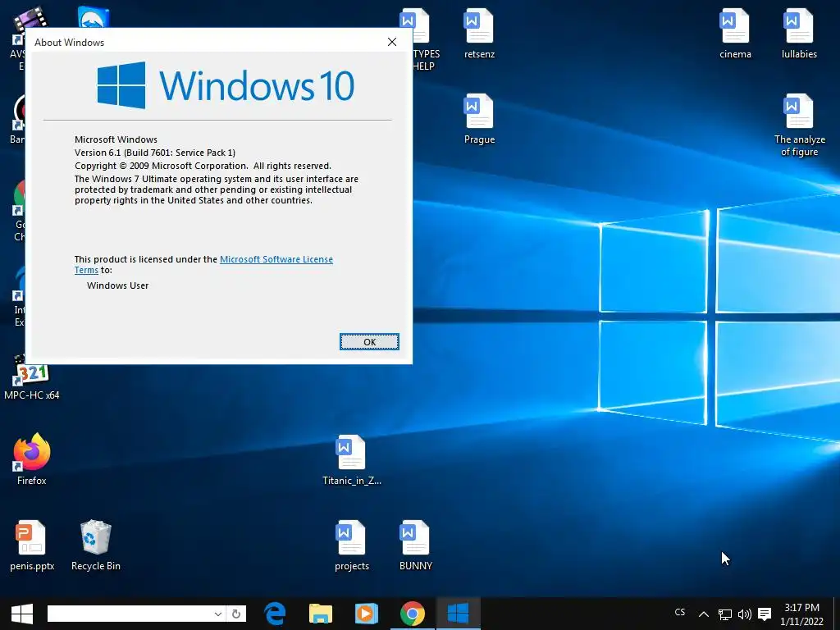Image resolution: width=840 pixels, height=630 pixels.
Task: Select the Recycle Bin icon
Action: 95,546
